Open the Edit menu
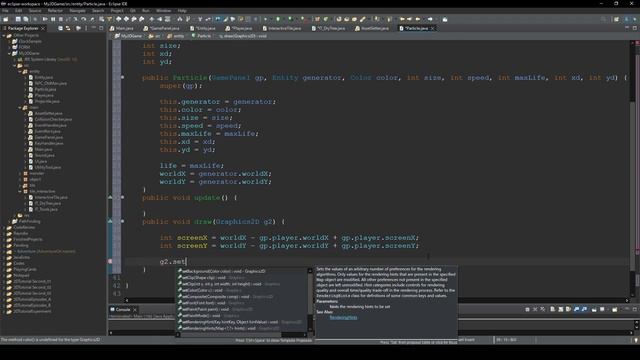Screen dimensions: 640x360 click(x=18, y=11)
